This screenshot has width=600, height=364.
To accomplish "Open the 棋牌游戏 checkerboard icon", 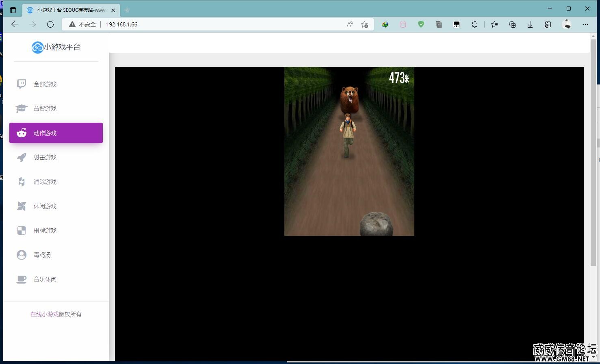I will point(22,230).
